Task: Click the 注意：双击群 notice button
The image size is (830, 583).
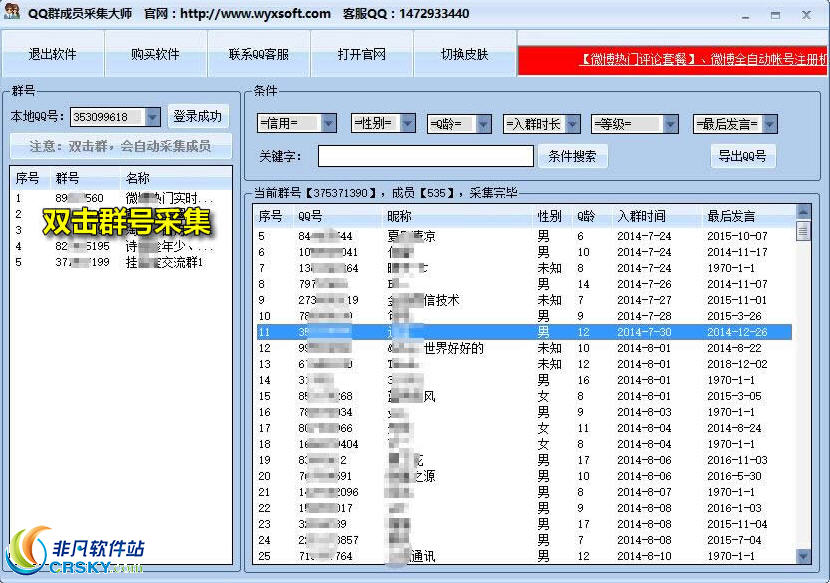Action: (x=121, y=146)
